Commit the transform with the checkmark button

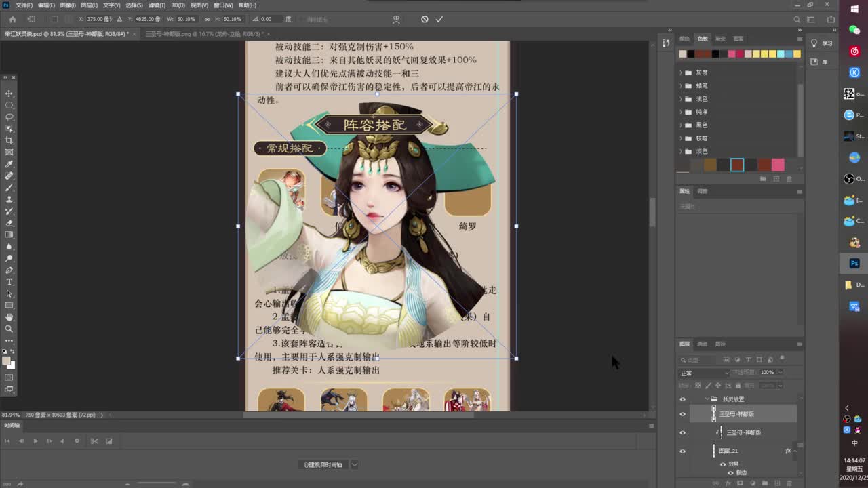coord(439,19)
